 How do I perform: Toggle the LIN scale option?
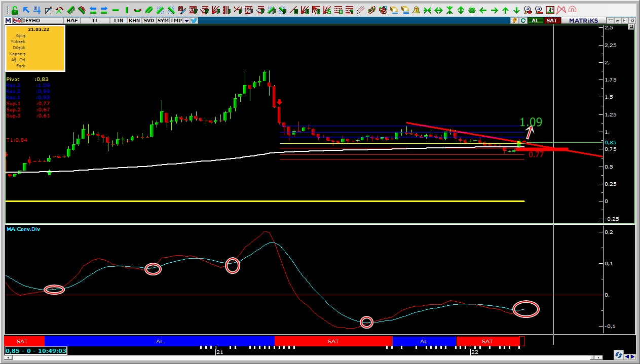point(118,20)
